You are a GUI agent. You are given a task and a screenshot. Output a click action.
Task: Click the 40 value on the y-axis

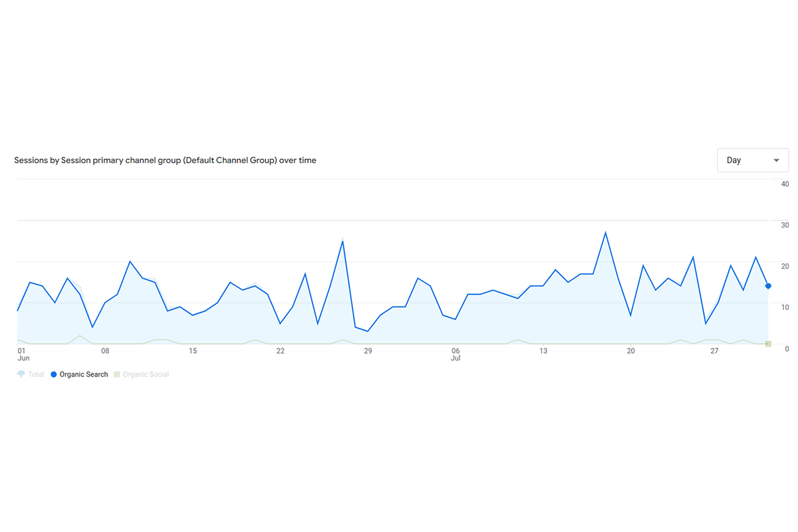tap(785, 184)
